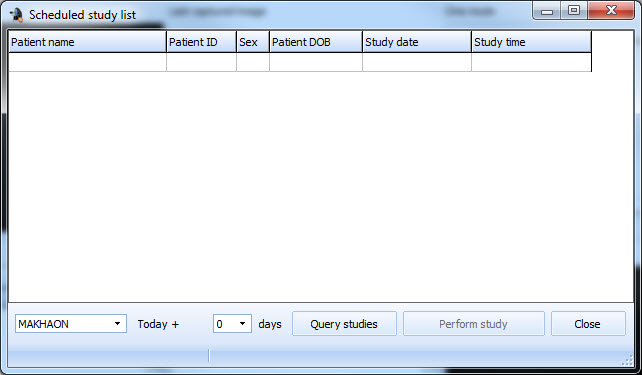The height and width of the screenshot is (375, 642).
Task: Click the resize grip in the status bar
Action: [627, 360]
